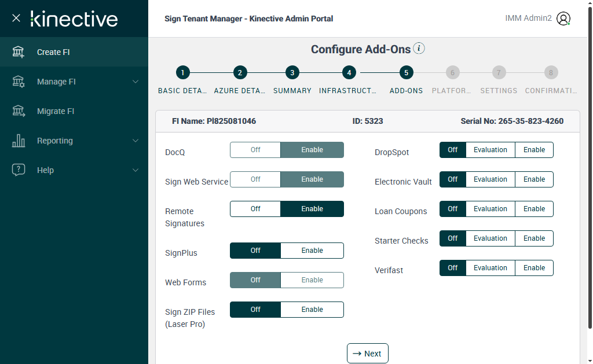Set Electronic Vault to Evaluation

[x=490, y=179]
